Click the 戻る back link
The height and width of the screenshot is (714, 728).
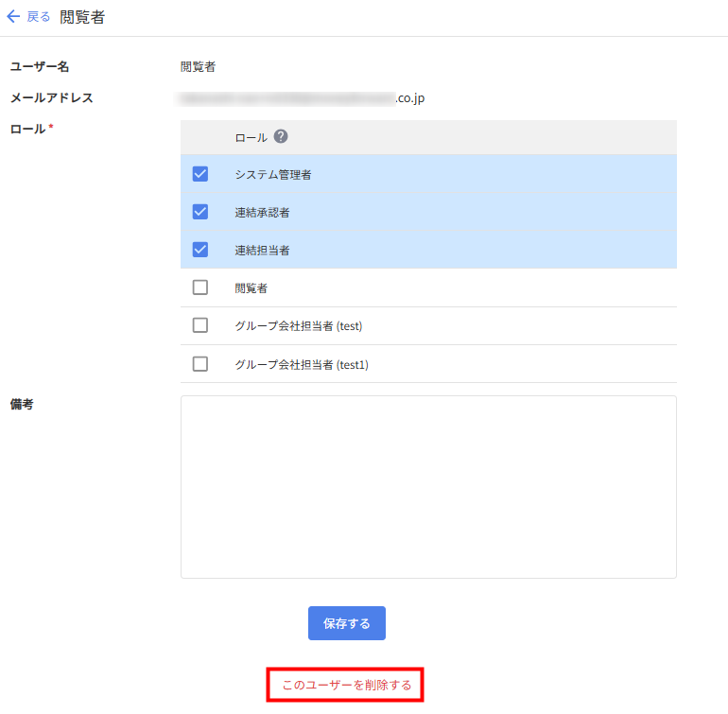point(39,17)
